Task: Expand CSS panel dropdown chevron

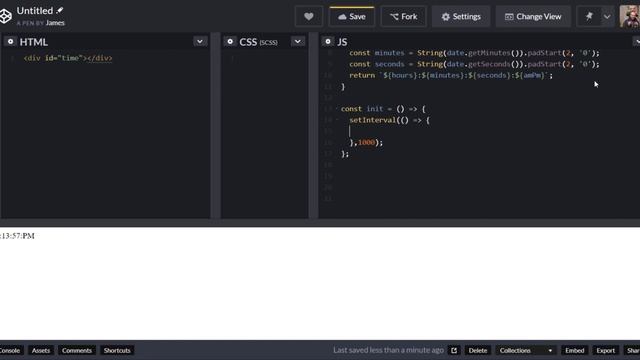Action: click(298, 42)
